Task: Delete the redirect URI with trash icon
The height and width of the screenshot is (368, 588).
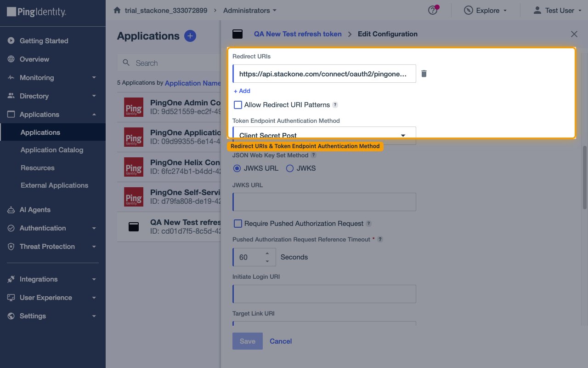Action: tap(424, 74)
